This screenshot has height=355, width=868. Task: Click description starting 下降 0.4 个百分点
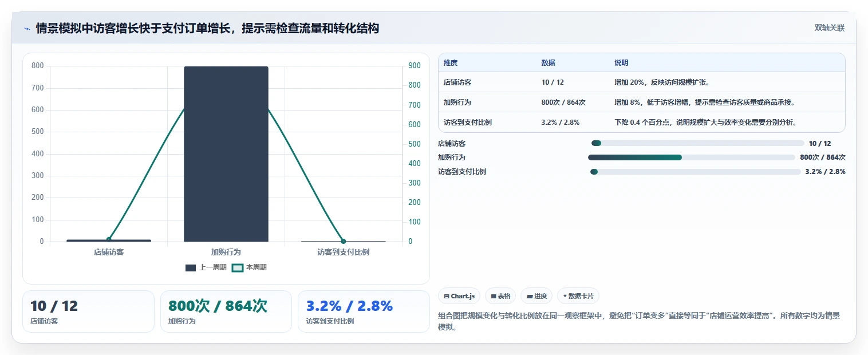tap(706, 123)
